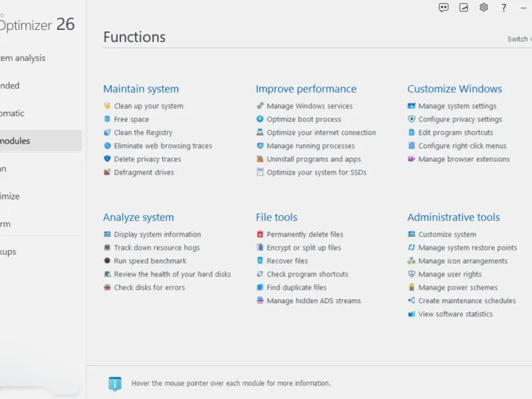This screenshot has width=532, height=399.
Task: Launch Optimize your internet connection
Action: (x=321, y=132)
